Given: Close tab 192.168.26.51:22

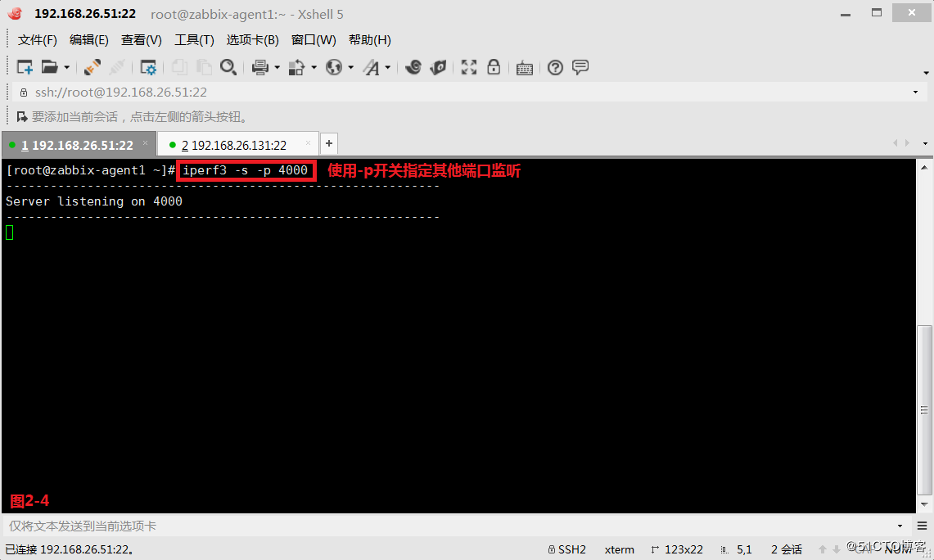Looking at the screenshot, I should (146, 143).
